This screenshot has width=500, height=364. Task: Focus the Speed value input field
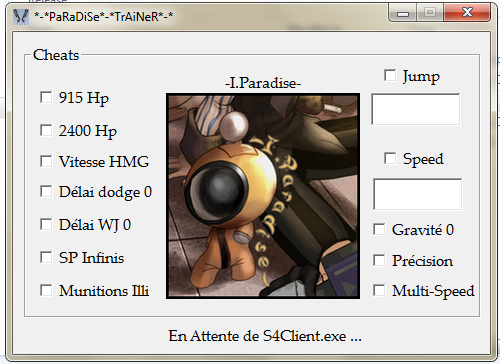[418, 194]
